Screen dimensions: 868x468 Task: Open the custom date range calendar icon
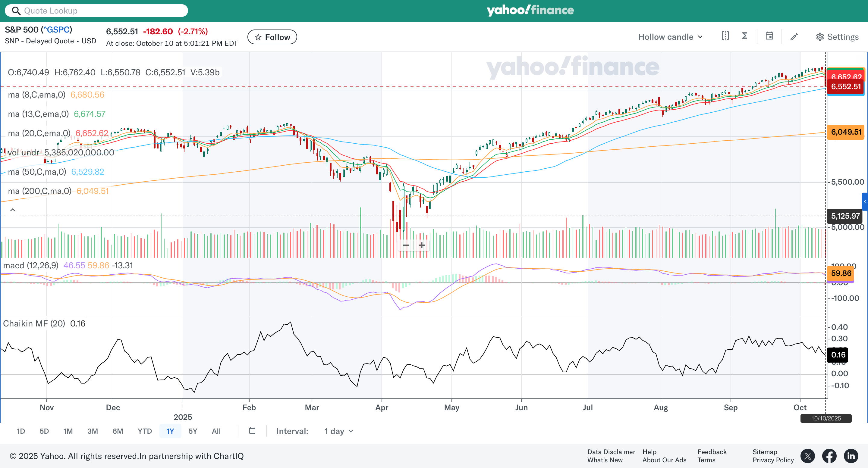252,431
